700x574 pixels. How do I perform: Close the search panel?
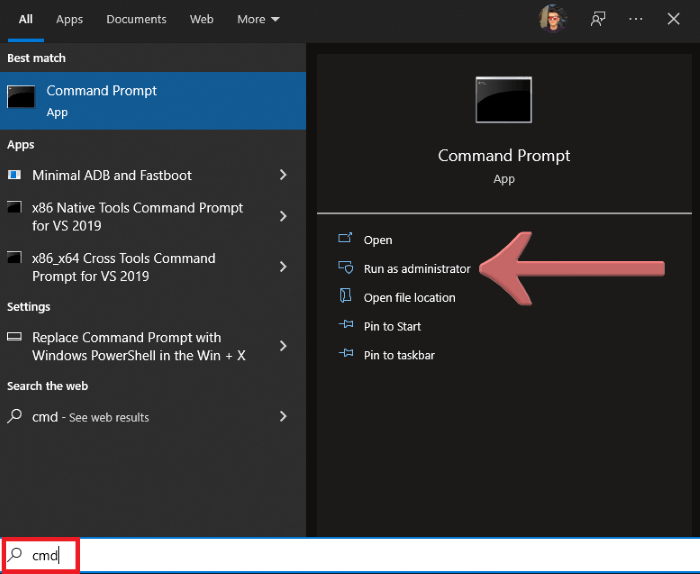tap(673, 19)
